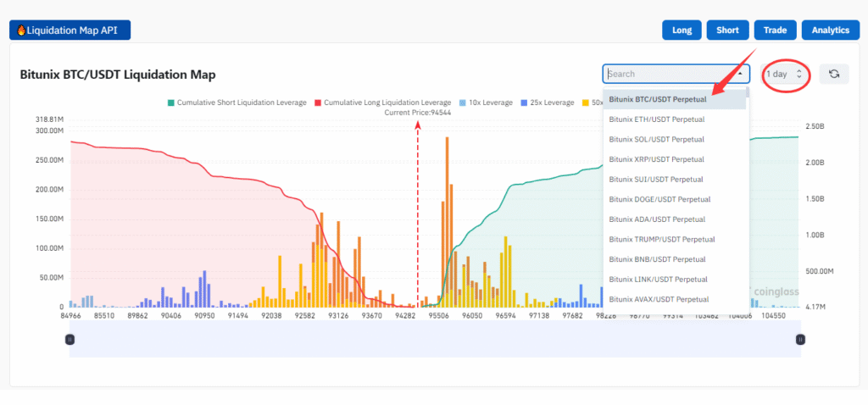
Task: Select Bitunix DOGE/USDT Perpetual option
Action: coord(659,199)
